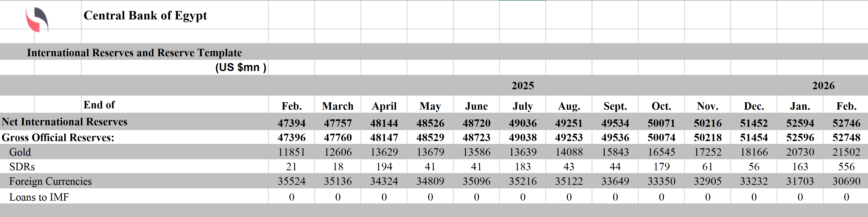This screenshot has width=868, height=217.
Task: Select the Foreign Currencies row label
Action: 50,181
